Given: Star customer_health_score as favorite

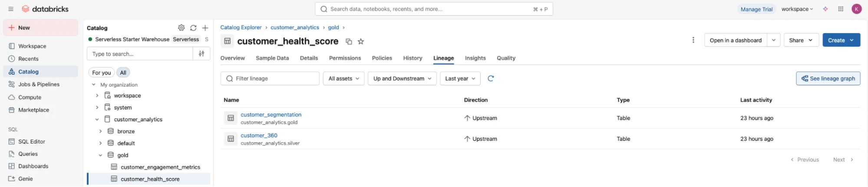Looking at the screenshot, I should click(361, 42).
